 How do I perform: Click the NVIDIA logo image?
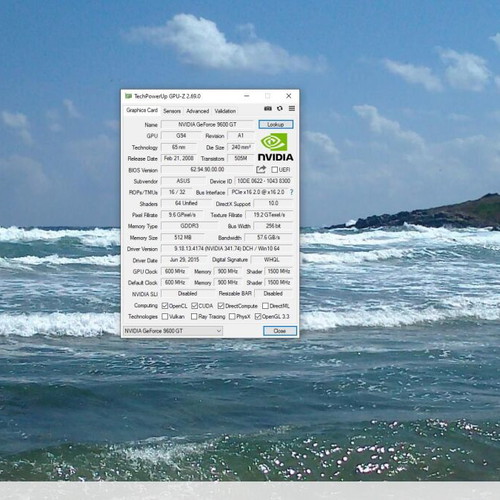[x=275, y=147]
